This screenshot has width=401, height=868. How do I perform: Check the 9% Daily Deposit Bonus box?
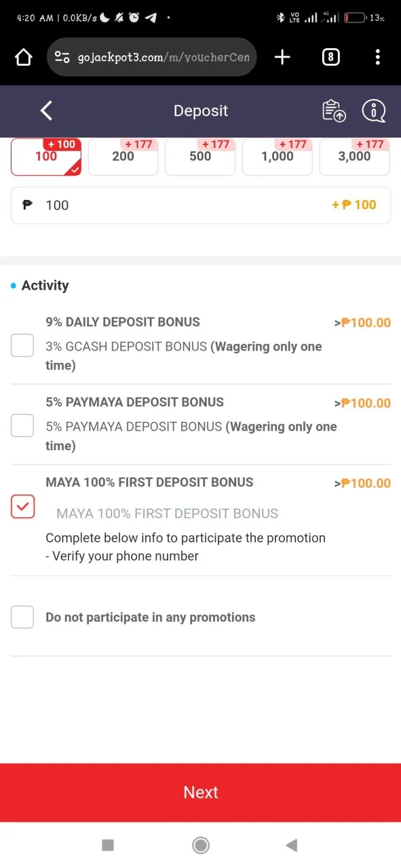pyautogui.click(x=22, y=345)
